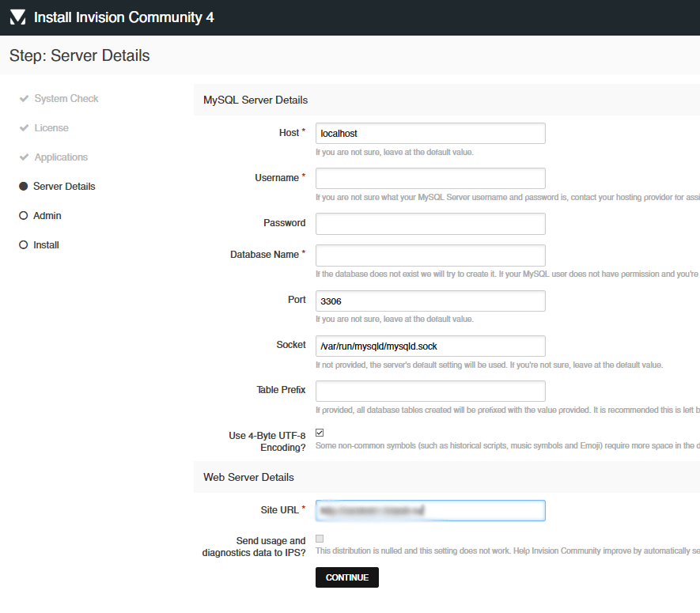Click the Applications checkmark icon
The width and height of the screenshot is (700, 613).
click(x=24, y=157)
